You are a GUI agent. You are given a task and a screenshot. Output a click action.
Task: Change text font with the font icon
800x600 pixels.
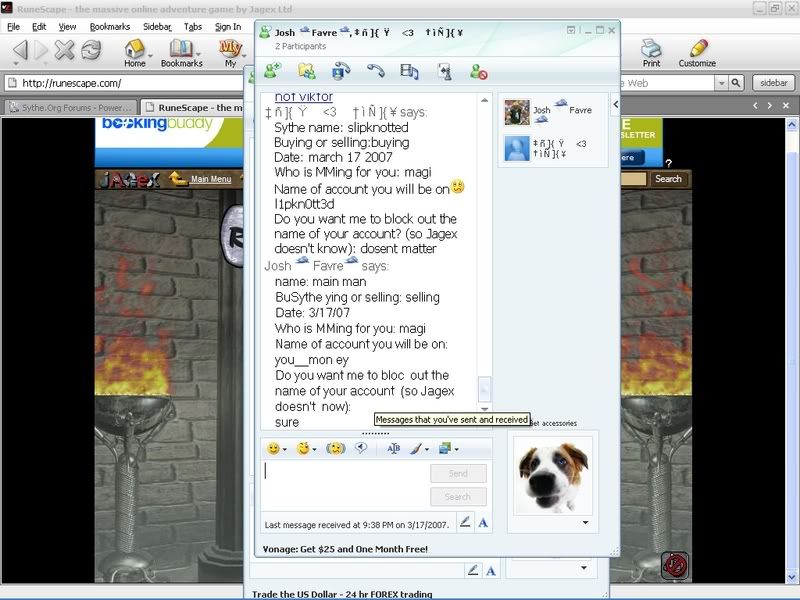393,448
